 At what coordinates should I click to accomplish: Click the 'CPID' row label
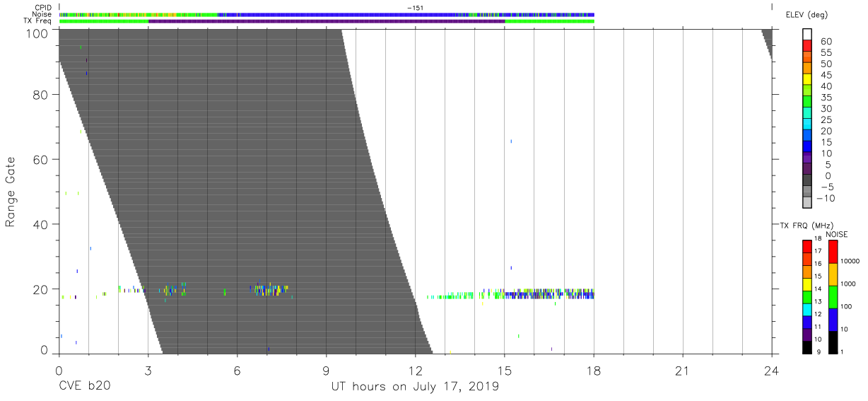tap(44, 8)
